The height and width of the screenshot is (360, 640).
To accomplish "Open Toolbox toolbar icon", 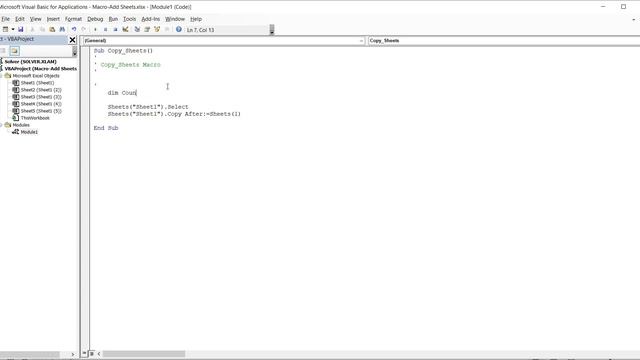I will pyautogui.click(x=167, y=29).
